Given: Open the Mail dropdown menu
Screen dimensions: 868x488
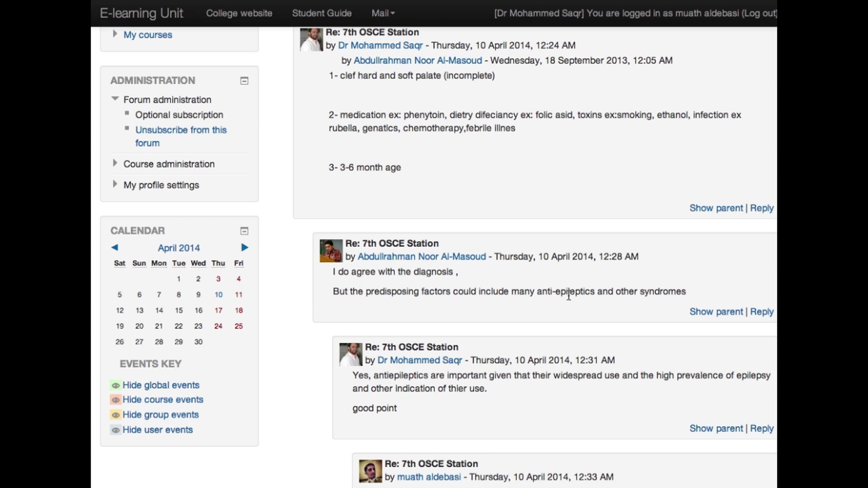Looking at the screenshot, I should pos(383,13).
